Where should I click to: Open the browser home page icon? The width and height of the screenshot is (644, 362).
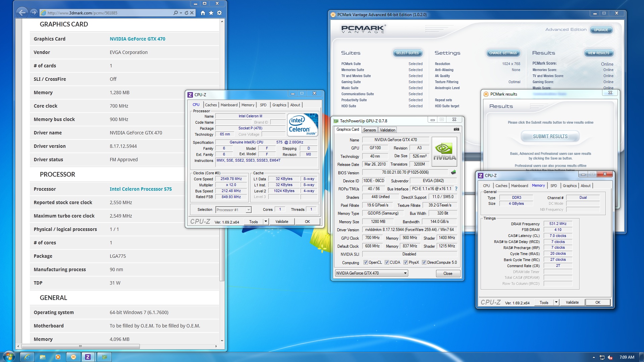(203, 13)
